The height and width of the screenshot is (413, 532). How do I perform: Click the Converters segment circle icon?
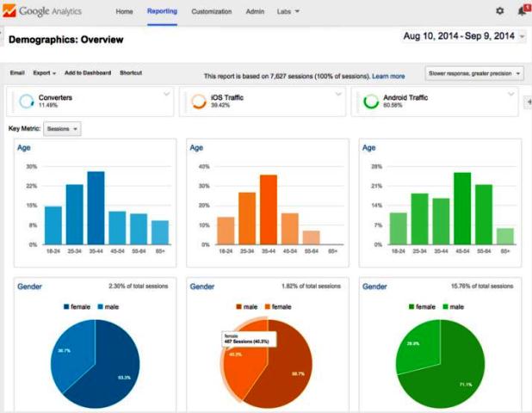26,101
